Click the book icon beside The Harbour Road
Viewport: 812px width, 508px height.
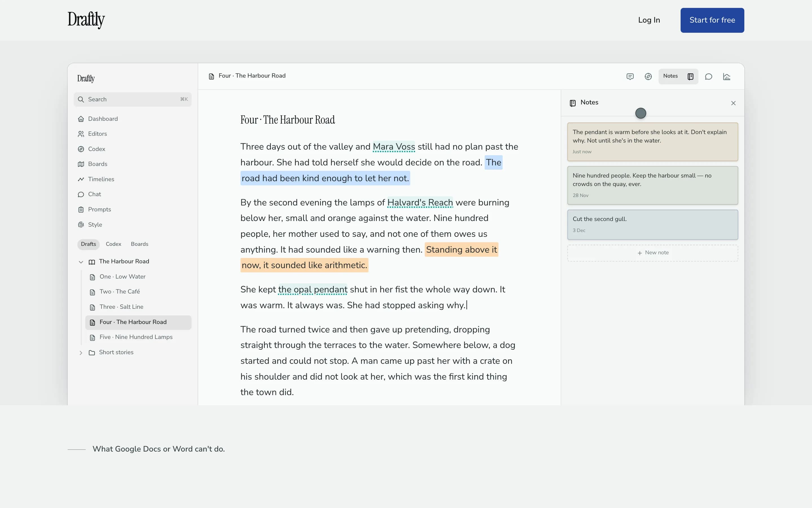(x=92, y=262)
